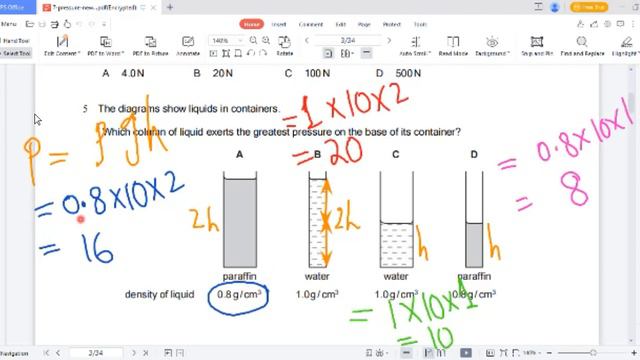Switch to the Home tab
Image resolution: width=640 pixels, height=360 pixels.
pyautogui.click(x=251, y=24)
